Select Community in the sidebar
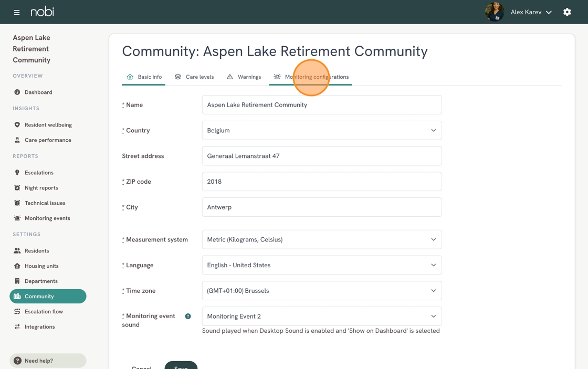The width and height of the screenshot is (588, 369). tap(48, 296)
